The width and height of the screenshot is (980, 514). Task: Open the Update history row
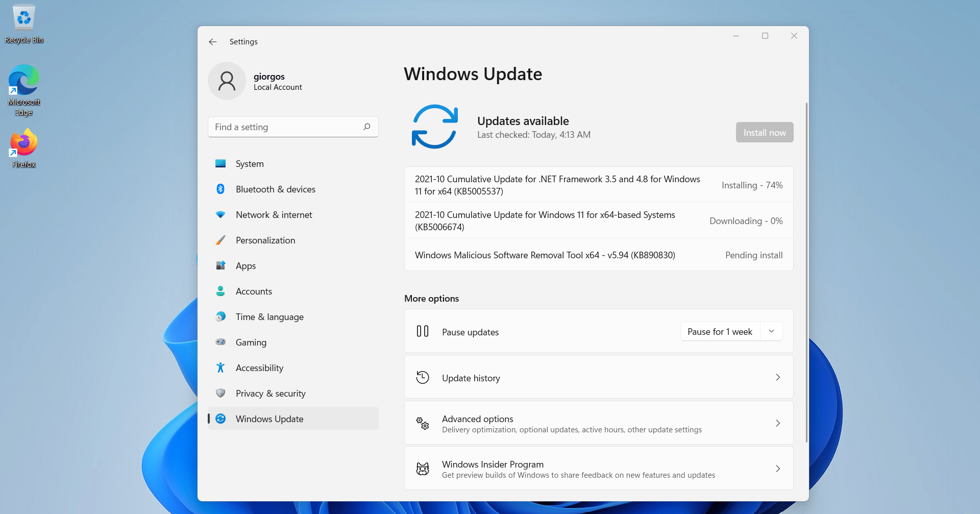point(599,377)
